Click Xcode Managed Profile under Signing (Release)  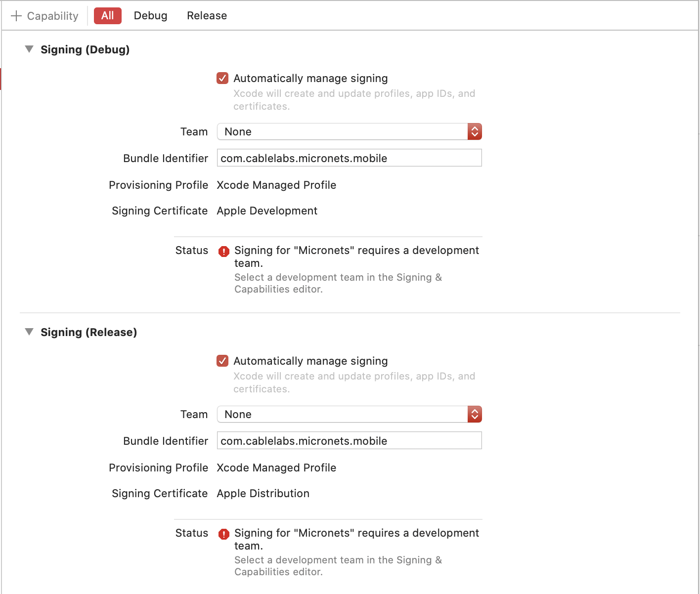click(x=276, y=467)
